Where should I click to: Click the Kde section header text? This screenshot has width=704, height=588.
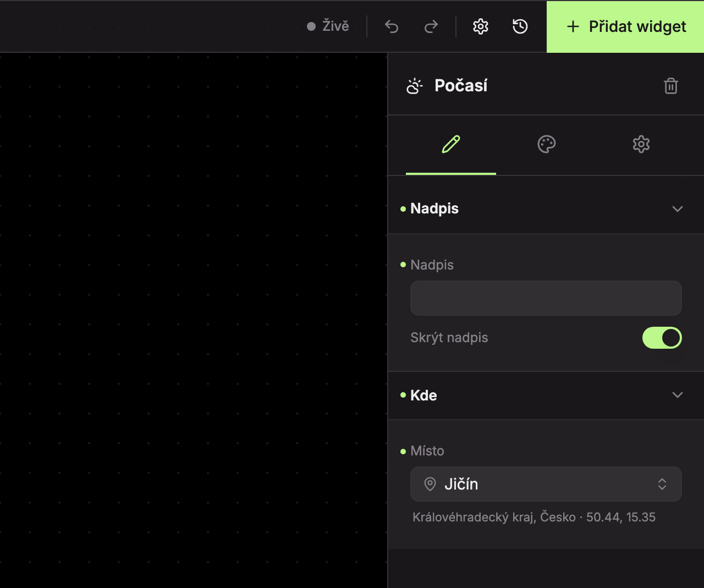pos(424,395)
